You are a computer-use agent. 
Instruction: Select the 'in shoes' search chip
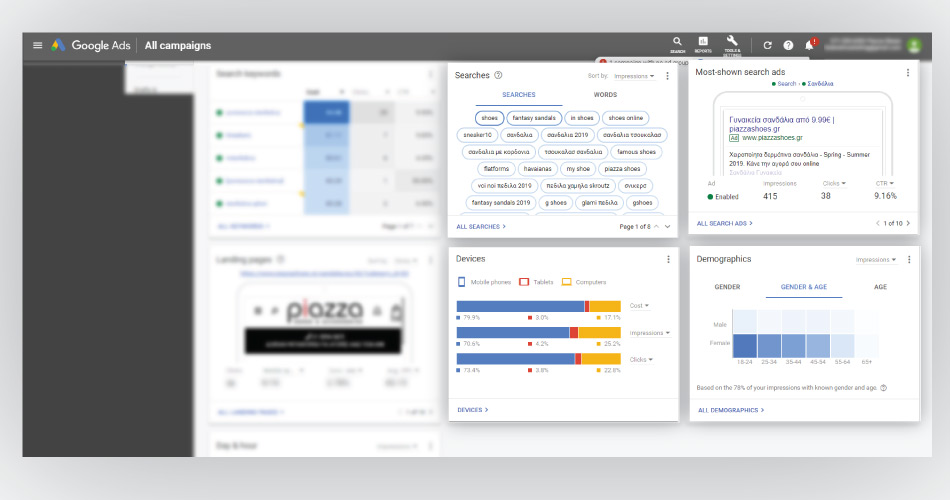pos(582,118)
